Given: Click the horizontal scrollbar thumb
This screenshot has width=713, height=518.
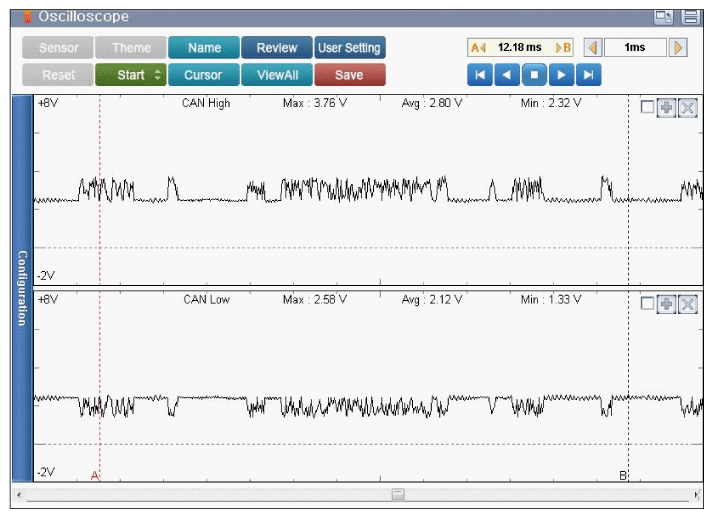Looking at the screenshot, I should (398, 494).
